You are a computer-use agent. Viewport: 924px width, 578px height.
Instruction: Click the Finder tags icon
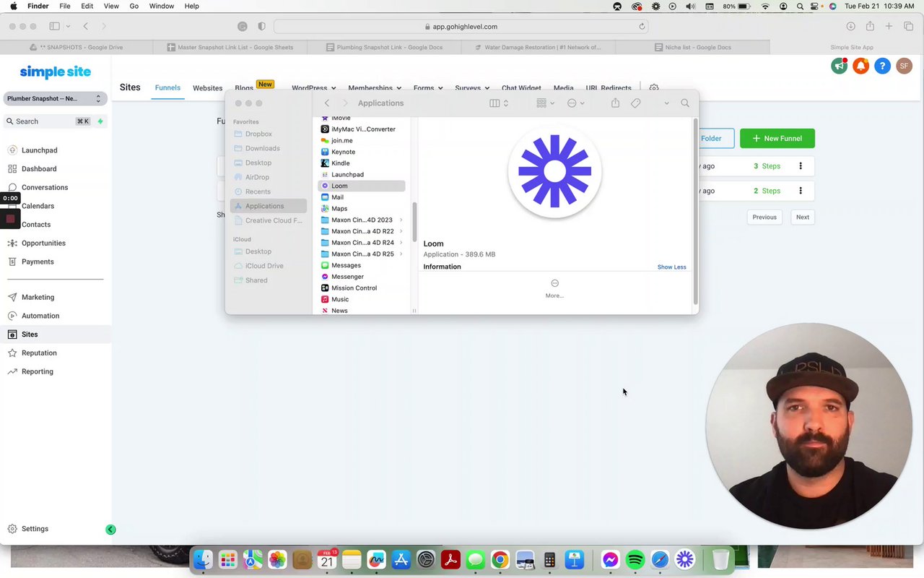(636, 103)
